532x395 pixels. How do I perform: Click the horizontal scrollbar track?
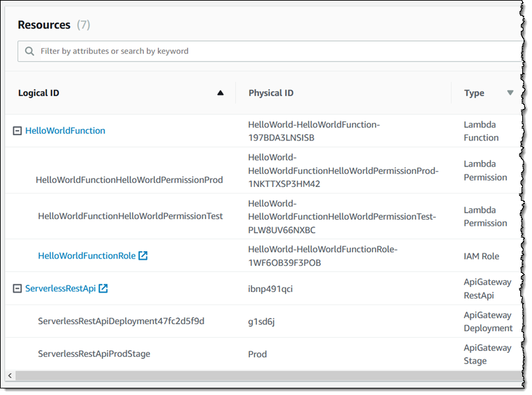[263, 375]
